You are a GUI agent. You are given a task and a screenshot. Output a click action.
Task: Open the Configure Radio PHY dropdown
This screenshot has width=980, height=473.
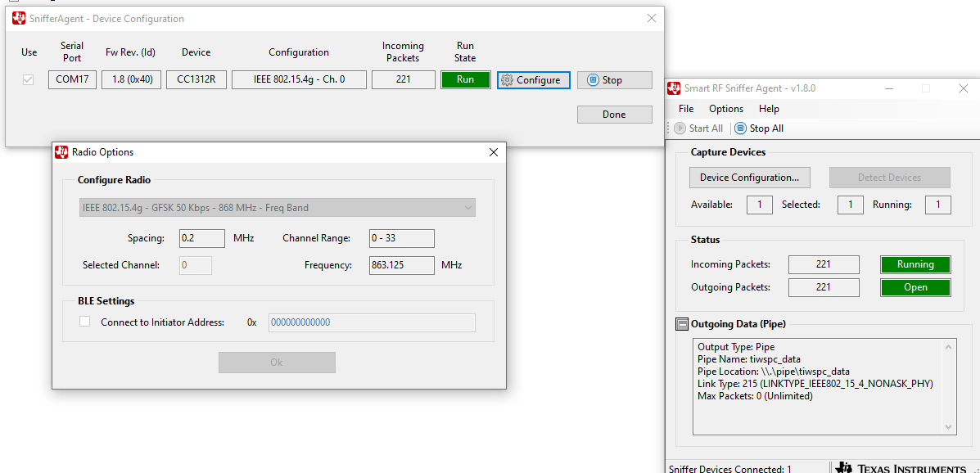278,207
